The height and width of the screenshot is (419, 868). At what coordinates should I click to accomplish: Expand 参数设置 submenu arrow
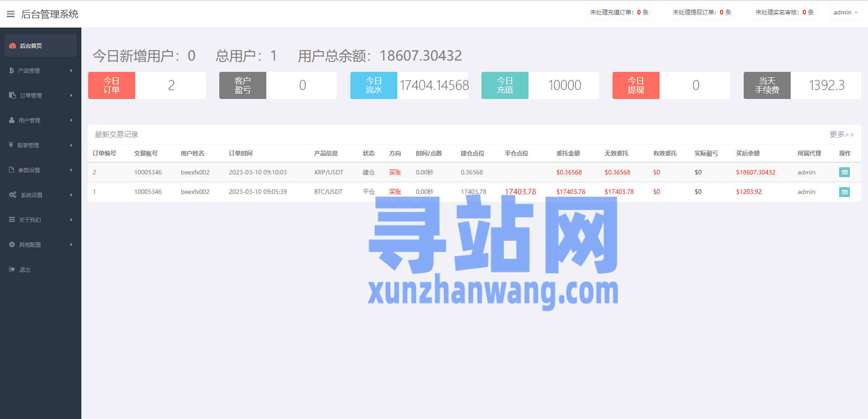point(71,170)
